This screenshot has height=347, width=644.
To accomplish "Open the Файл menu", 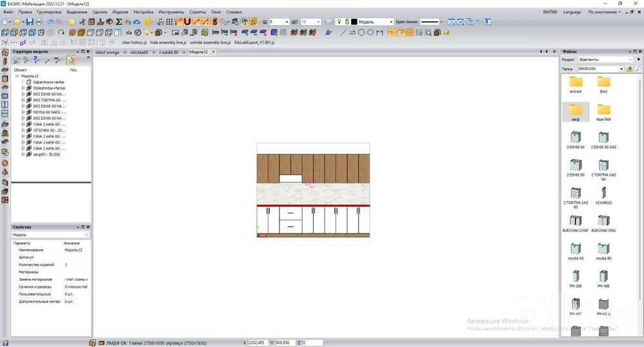I will click(x=8, y=12).
